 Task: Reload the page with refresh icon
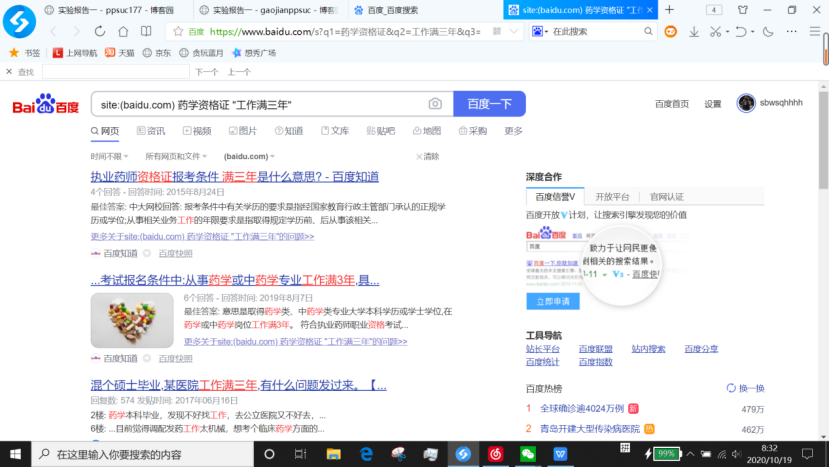point(100,32)
